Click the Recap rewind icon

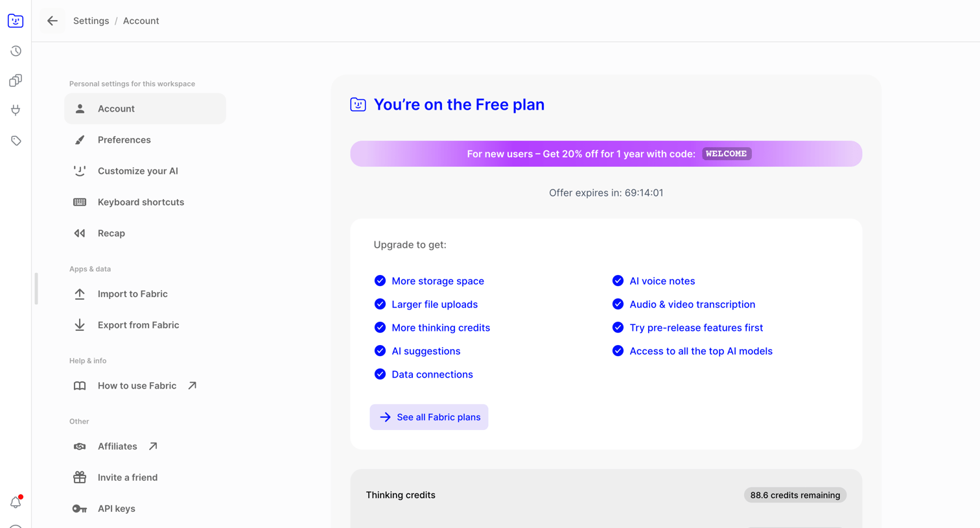pos(80,233)
